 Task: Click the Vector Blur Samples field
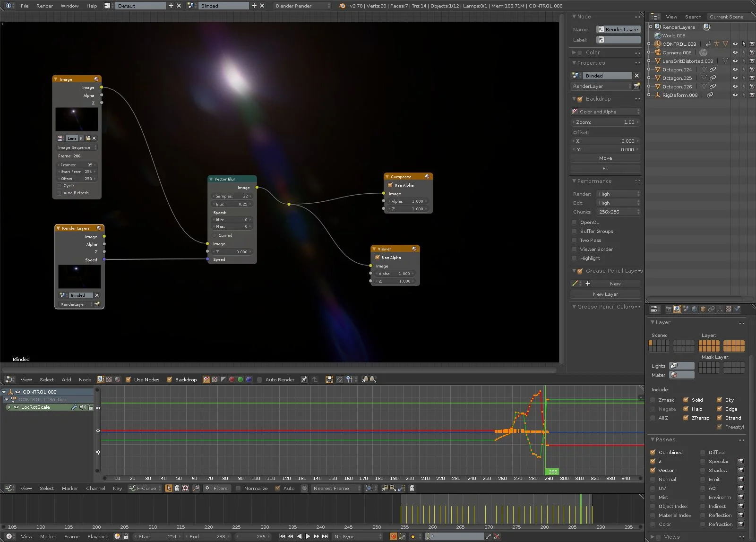pos(232,196)
